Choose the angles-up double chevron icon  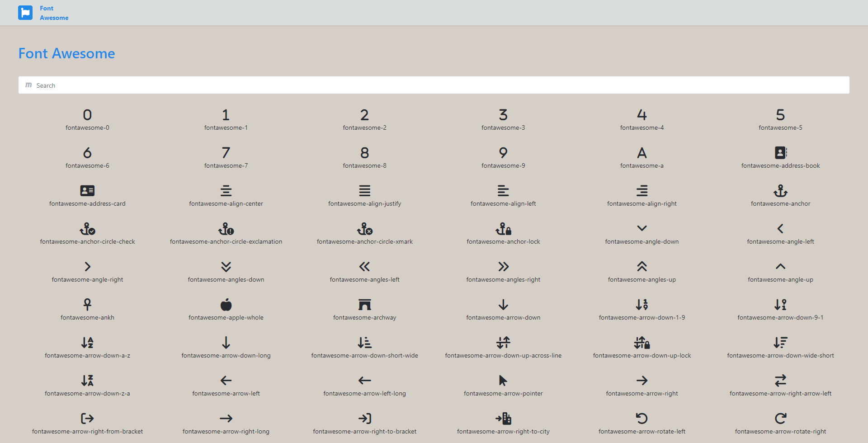click(642, 267)
